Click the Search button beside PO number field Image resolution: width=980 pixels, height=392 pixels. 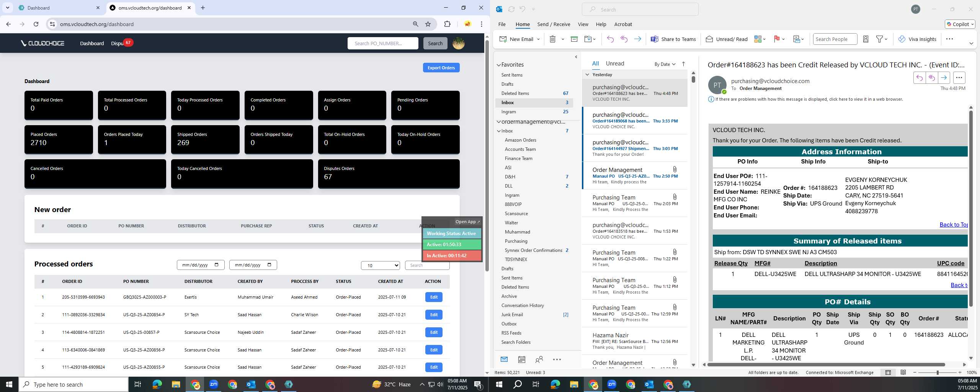pos(435,43)
